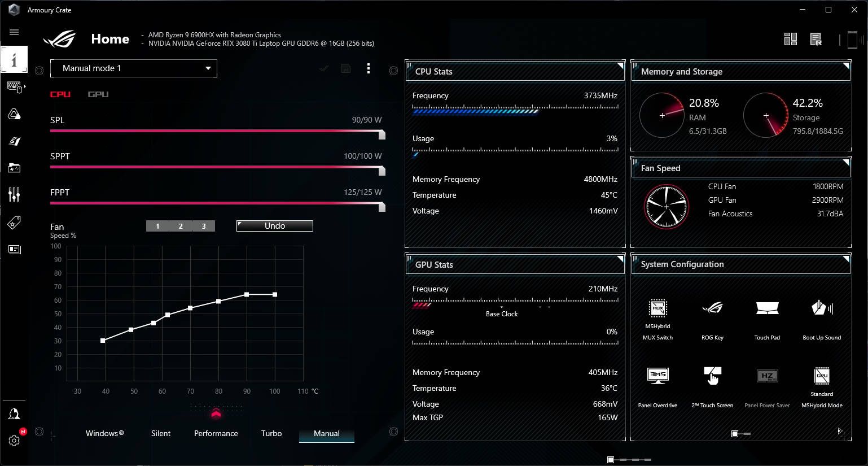Toggle the ROG Key setting

pyautogui.click(x=712, y=308)
